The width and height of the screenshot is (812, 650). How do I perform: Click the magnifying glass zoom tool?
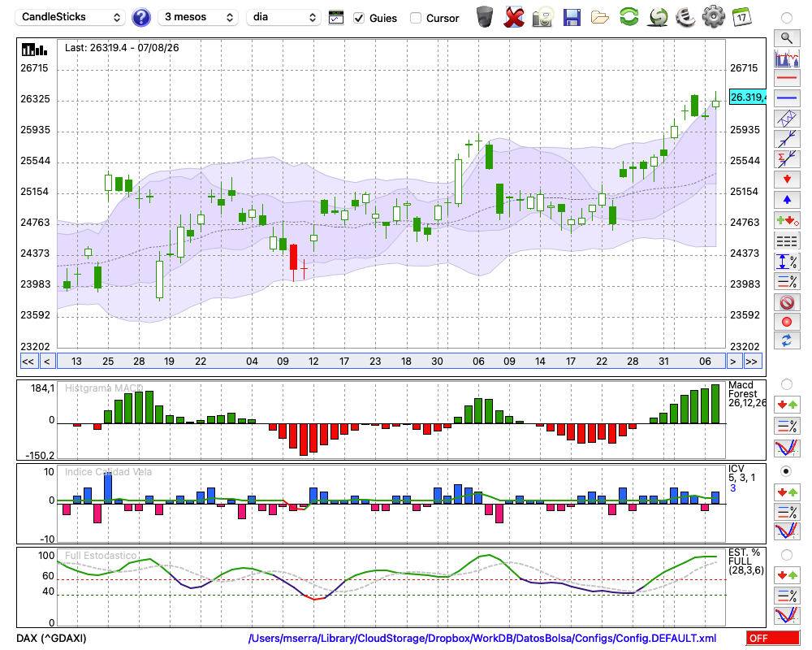coord(787,38)
